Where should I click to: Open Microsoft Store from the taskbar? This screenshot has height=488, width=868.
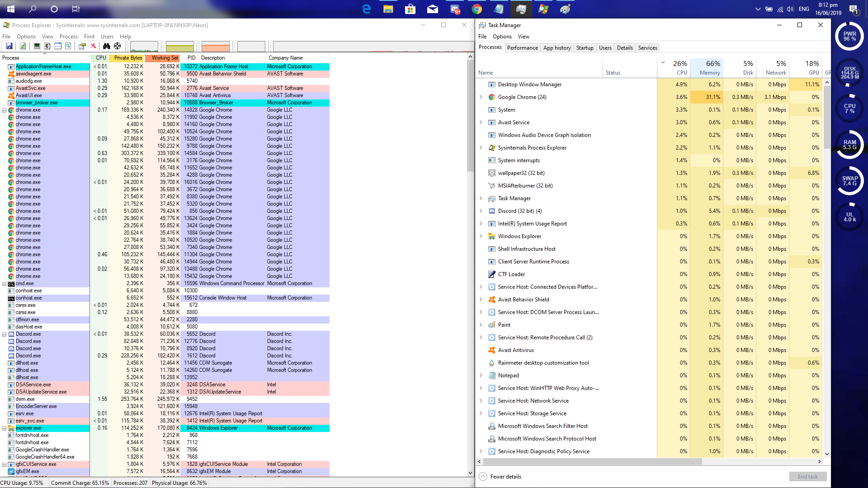410,9
